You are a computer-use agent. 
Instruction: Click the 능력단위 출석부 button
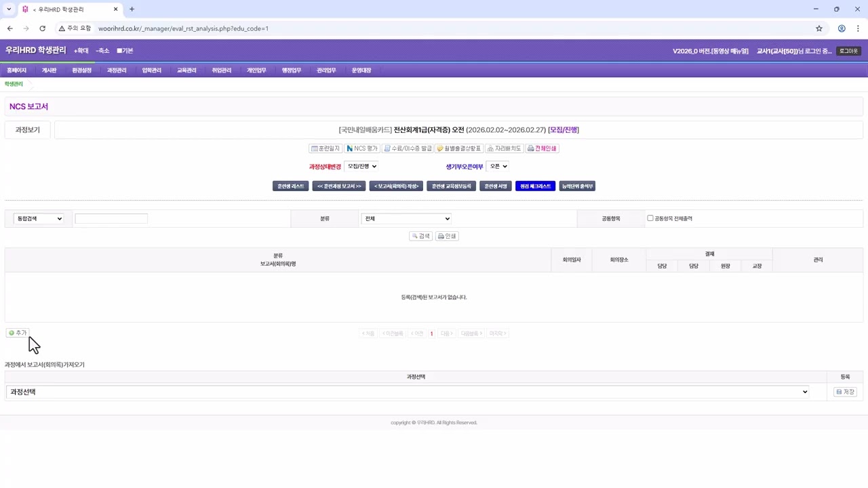click(x=577, y=186)
